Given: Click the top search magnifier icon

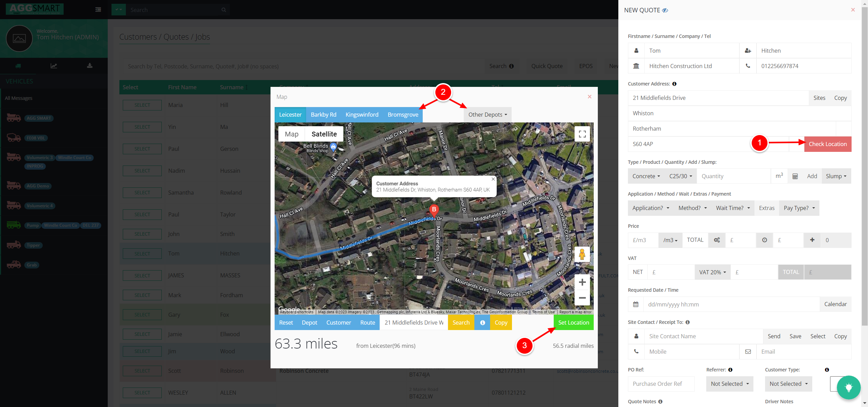Looking at the screenshot, I should 224,10.
